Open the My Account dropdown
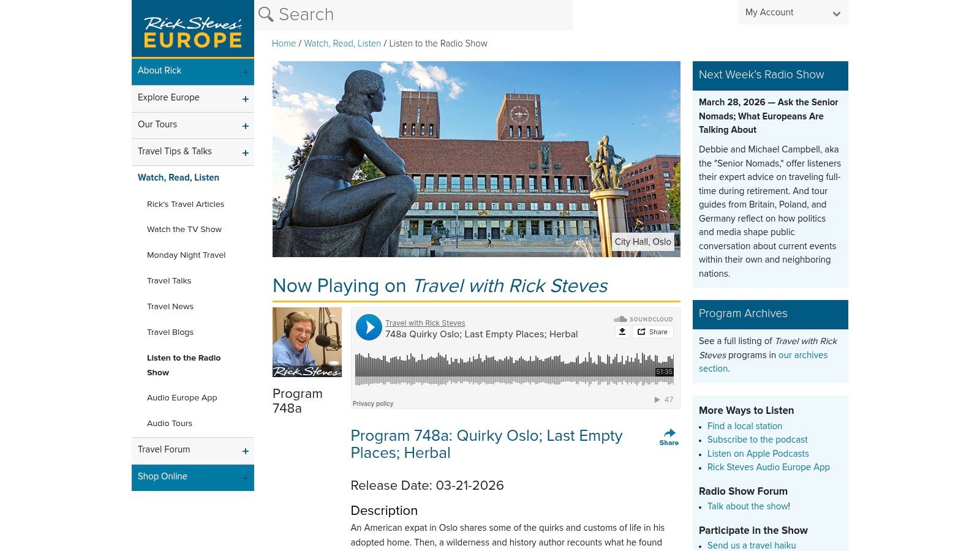This screenshot has height=551, width=980. pos(793,12)
